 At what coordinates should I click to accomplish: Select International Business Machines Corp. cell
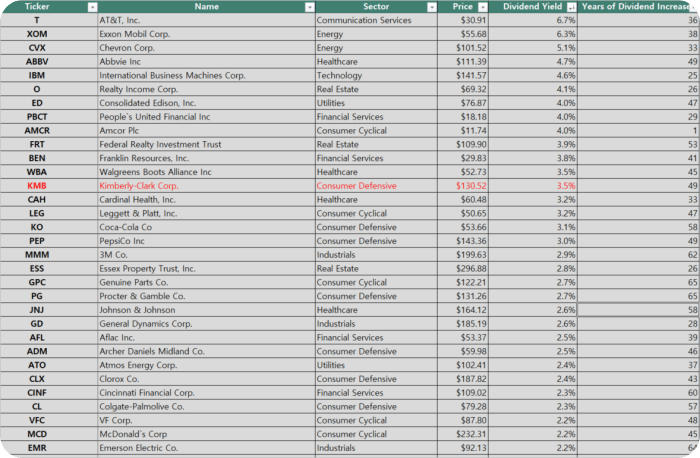[206, 75]
